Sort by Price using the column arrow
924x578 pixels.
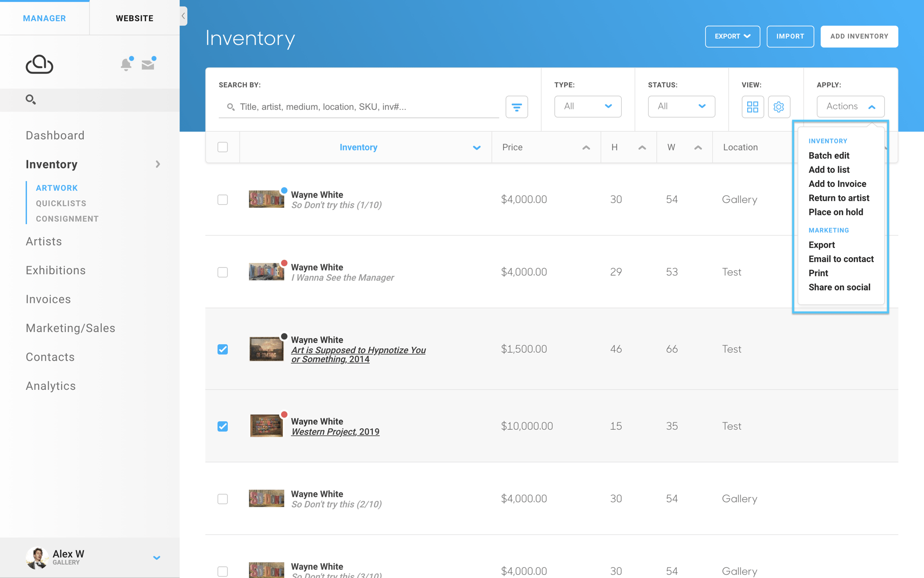[x=586, y=147]
